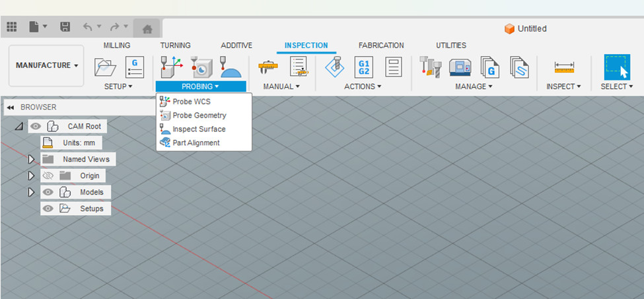Select the INSPECTION tab
Viewport: 644px width, 299px height.
coord(306,46)
